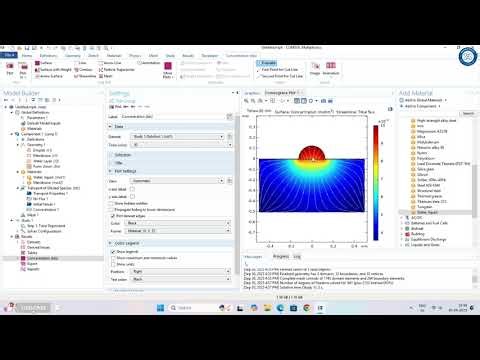The height and width of the screenshot is (360, 480).
Task: Select First Point for Cut Line
Action: tap(277, 70)
